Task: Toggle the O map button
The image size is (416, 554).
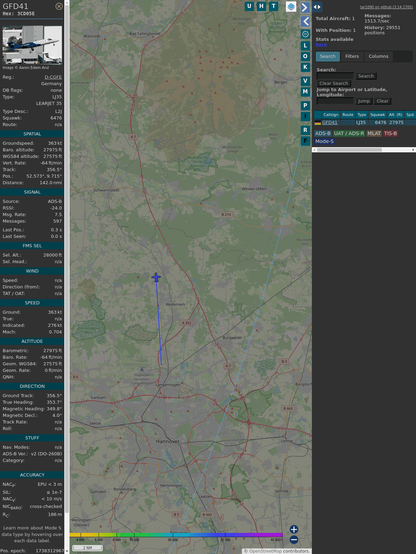Action: point(305,56)
